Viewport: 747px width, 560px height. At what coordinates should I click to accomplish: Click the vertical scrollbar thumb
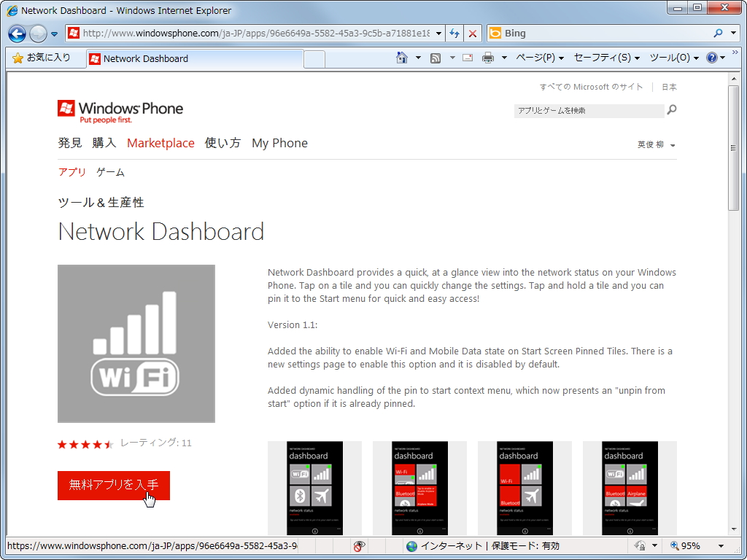(x=734, y=147)
